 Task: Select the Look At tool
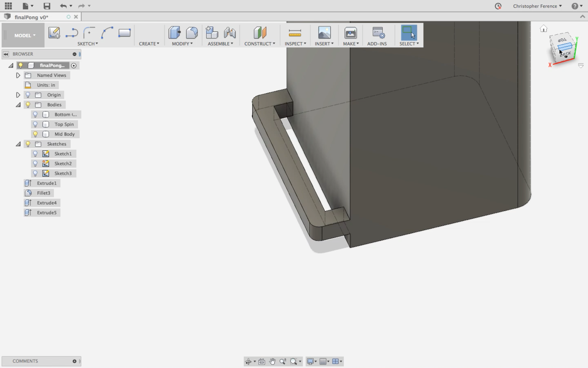coord(261,361)
